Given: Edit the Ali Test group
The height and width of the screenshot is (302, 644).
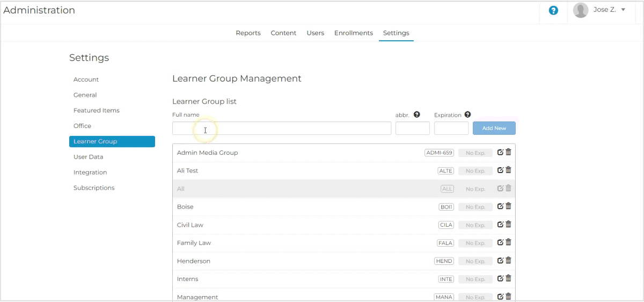Looking at the screenshot, I should click(500, 170).
